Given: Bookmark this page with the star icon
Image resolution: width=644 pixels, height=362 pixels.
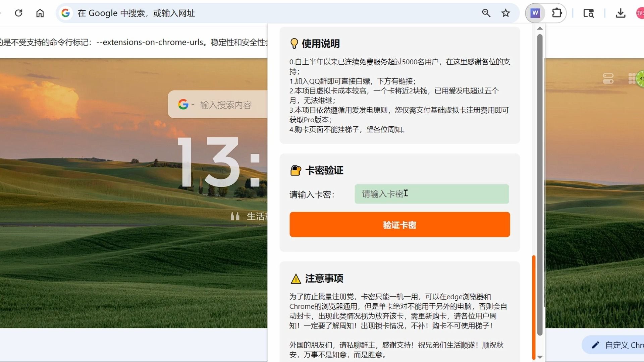Looking at the screenshot, I should pos(505,13).
